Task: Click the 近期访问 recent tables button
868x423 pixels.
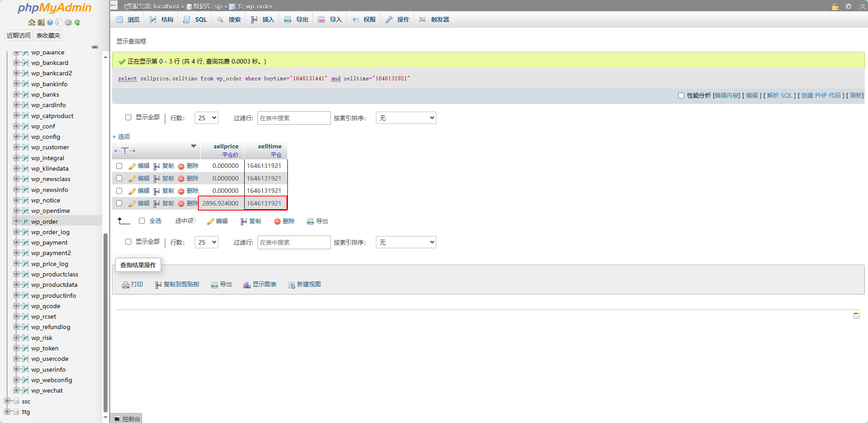Action: point(19,35)
